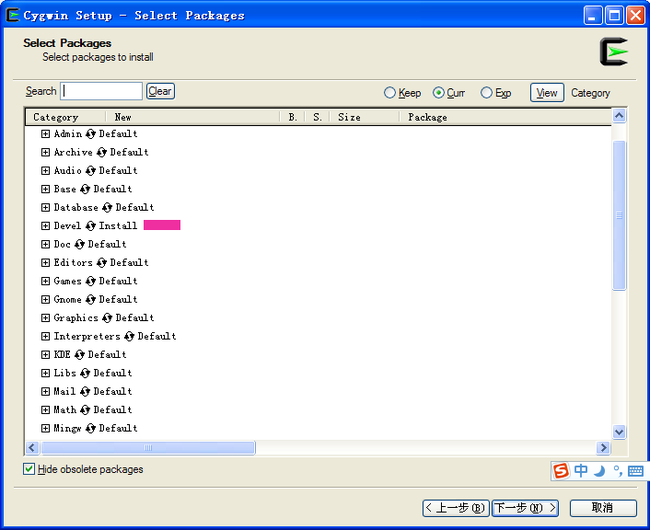Expand the Database category tree node

pyautogui.click(x=46, y=208)
